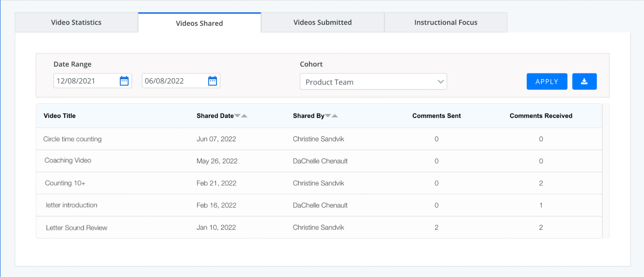Sort by Shared Date ascending arrow
644x277 pixels.
244,115
